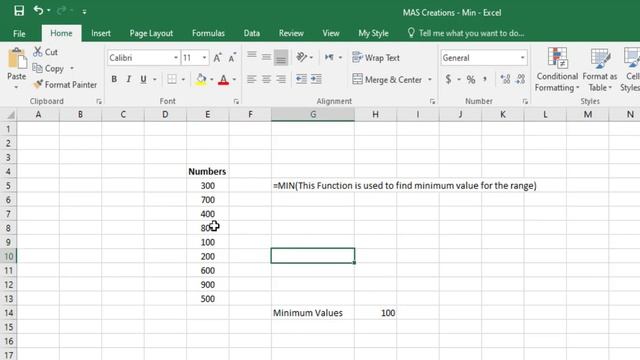Apply cell borders

tap(172, 79)
